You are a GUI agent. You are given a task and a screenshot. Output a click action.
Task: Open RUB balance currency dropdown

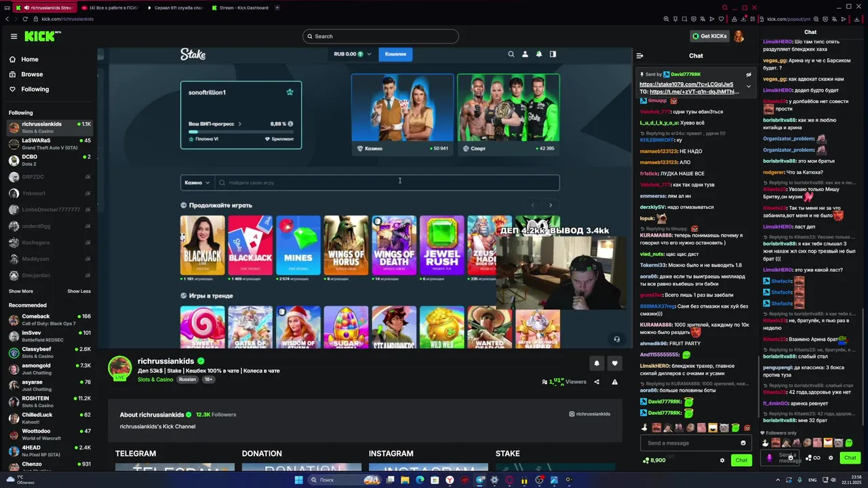pos(353,54)
